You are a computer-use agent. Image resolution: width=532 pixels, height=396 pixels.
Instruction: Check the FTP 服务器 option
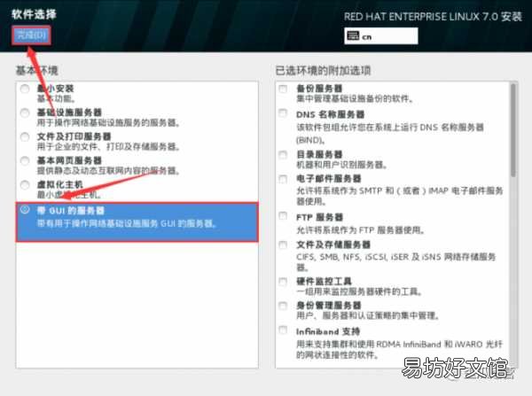coord(283,215)
